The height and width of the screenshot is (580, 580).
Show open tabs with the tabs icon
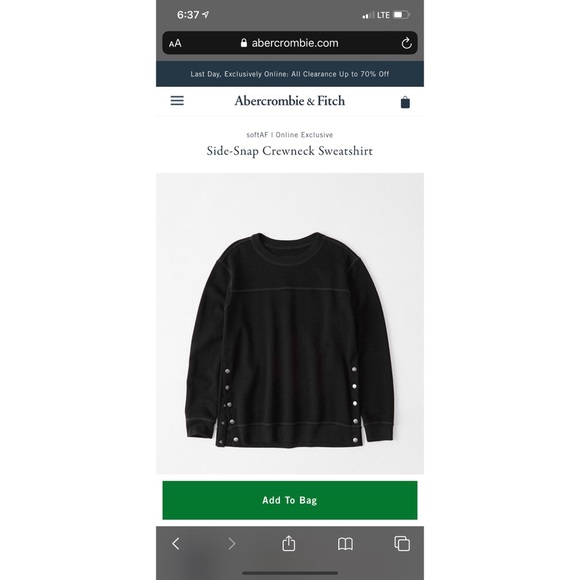click(402, 543)
